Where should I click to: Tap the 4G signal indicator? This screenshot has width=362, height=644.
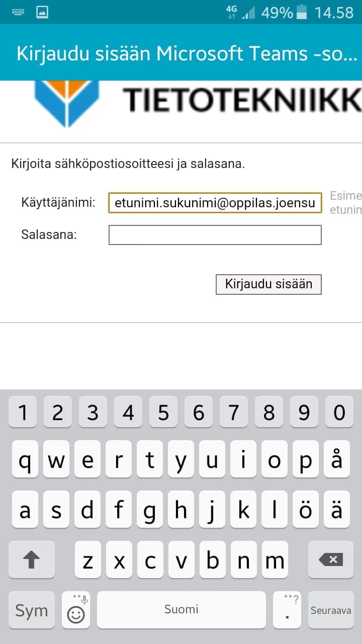[x=232, y=12]
